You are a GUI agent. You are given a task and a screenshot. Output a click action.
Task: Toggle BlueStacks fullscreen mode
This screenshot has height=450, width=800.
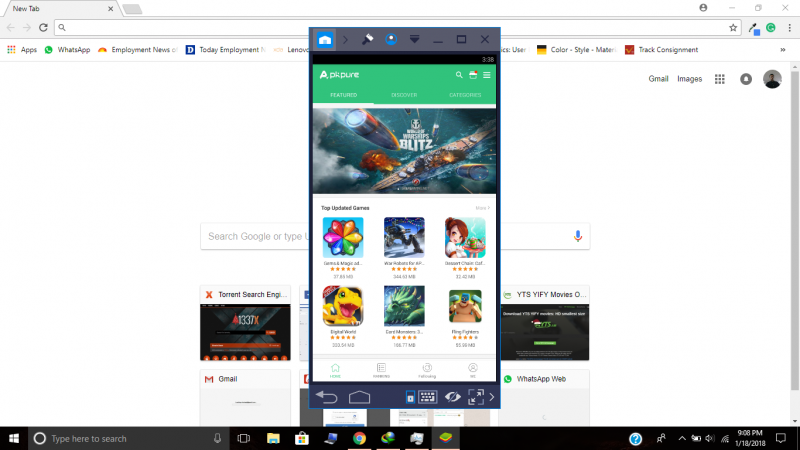476,397
